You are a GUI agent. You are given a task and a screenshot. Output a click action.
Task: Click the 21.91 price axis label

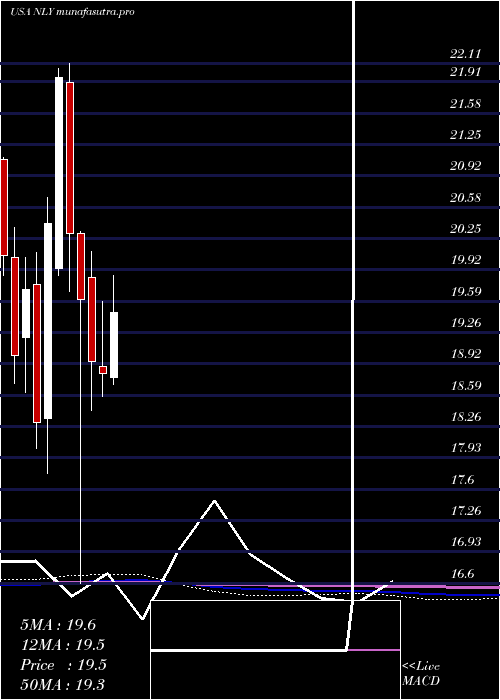click(x=466, y=72)
